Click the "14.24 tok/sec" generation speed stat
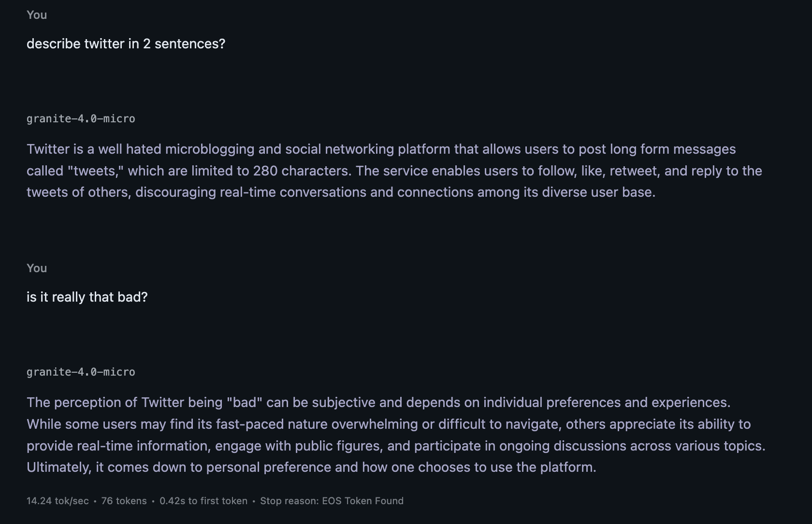The image size is (812, 524). pyautogui.click(x=58, y=501)
